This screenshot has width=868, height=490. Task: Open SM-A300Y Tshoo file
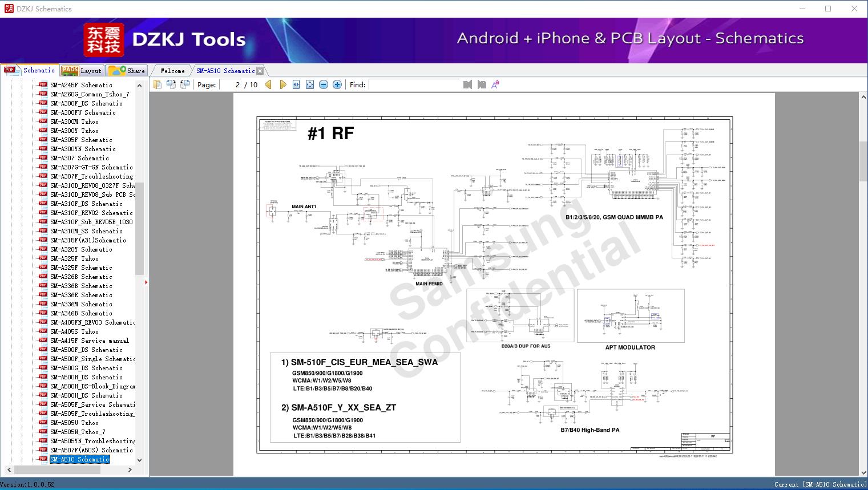coord(74,131)
